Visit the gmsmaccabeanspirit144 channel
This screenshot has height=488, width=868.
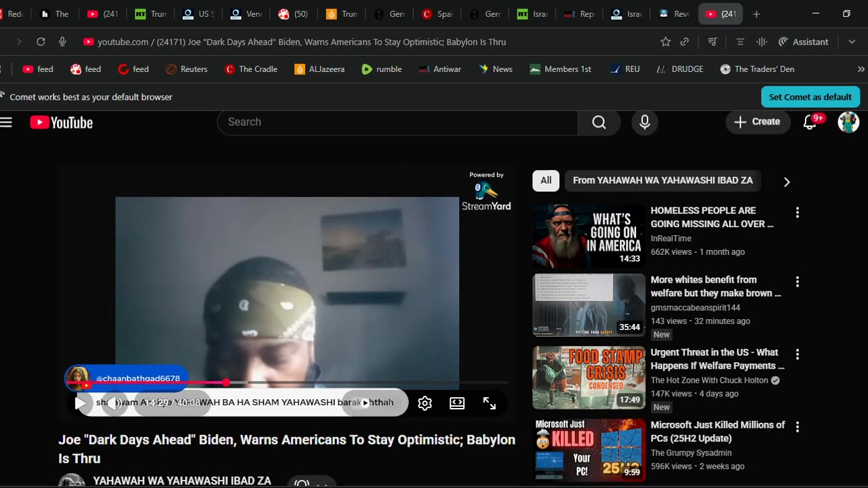pos(695,308)
